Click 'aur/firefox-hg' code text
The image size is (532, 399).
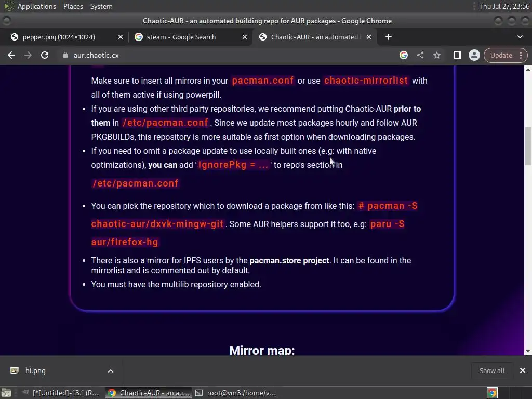125,242
